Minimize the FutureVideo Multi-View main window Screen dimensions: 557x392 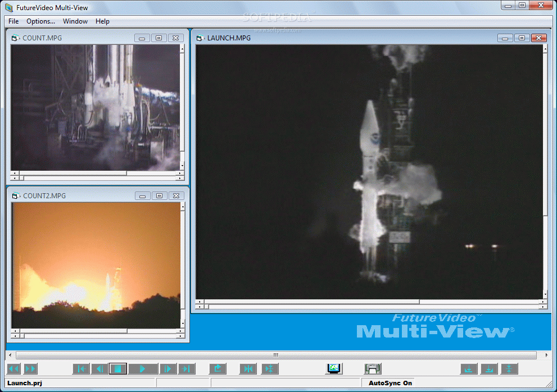[x=508, y=5]
